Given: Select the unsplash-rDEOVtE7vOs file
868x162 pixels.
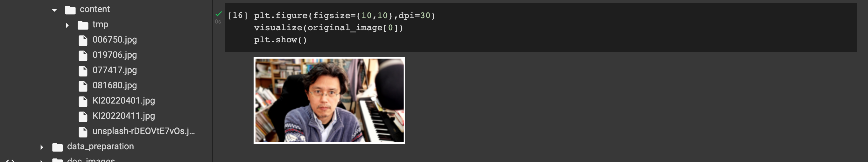Looking at the screenshot, I should pyautogui.click(x=143, y=131).
